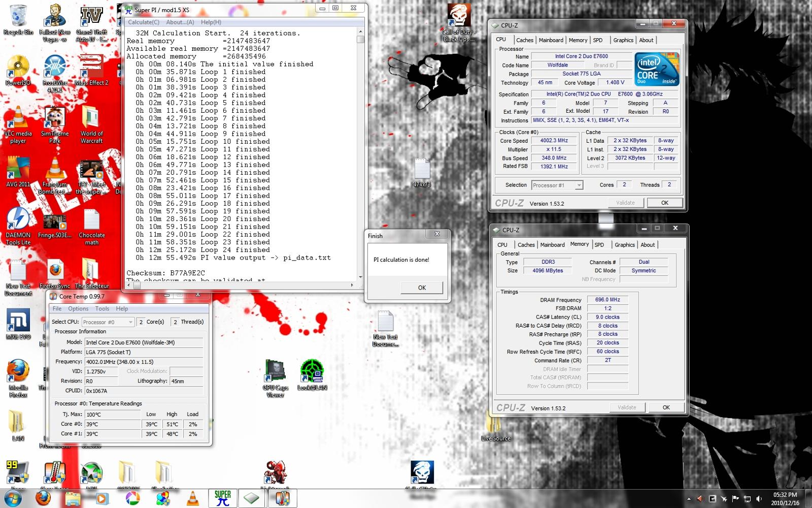Screen dimensions: 812x508
Task: Open About menu in Super PI
Action: 180,22
